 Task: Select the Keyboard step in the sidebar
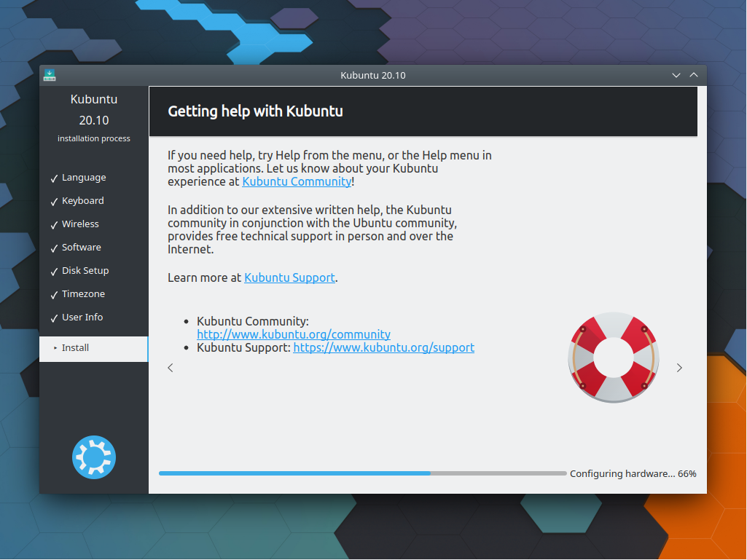83,201
